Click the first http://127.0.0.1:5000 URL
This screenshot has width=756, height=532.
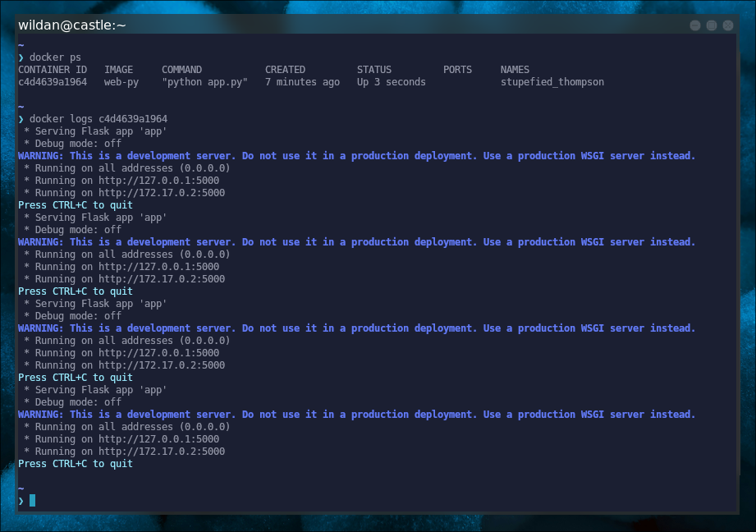[x=158, y=181]
